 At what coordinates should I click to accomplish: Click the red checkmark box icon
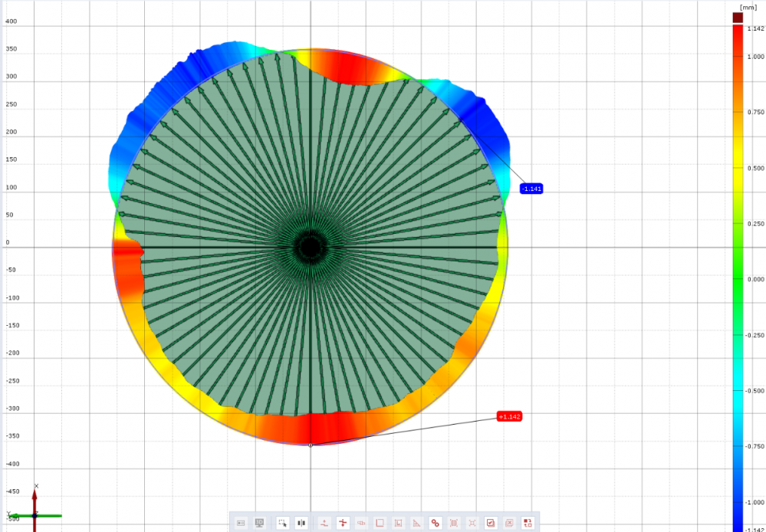coord(491,523)
